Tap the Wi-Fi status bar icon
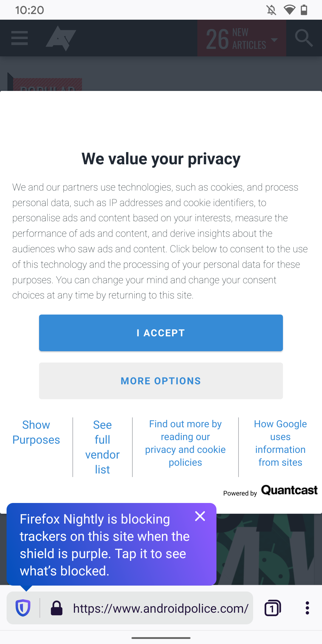The height and width of the screenshot is (644, 322). tap(290, 10)
